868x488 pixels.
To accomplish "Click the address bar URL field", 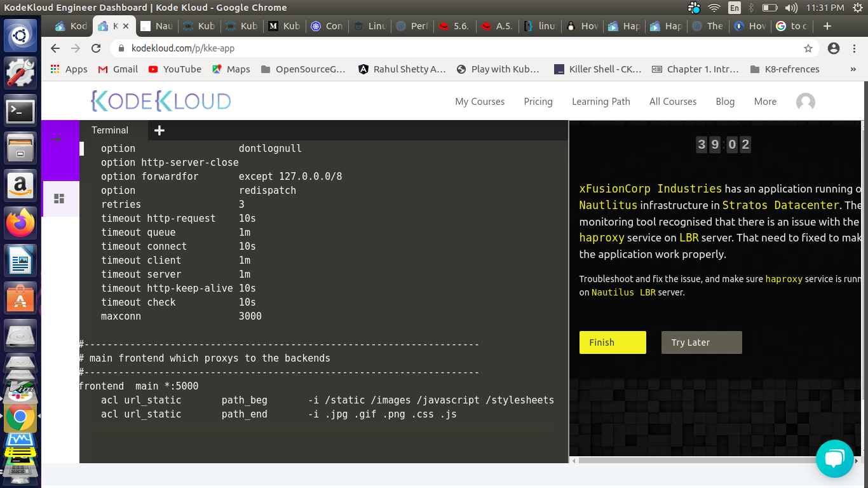I will (445, 48).
